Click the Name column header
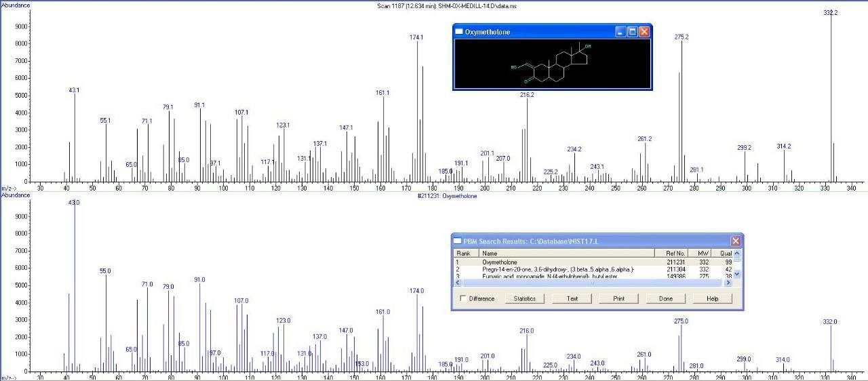868x381 pixels. (566, 253)
